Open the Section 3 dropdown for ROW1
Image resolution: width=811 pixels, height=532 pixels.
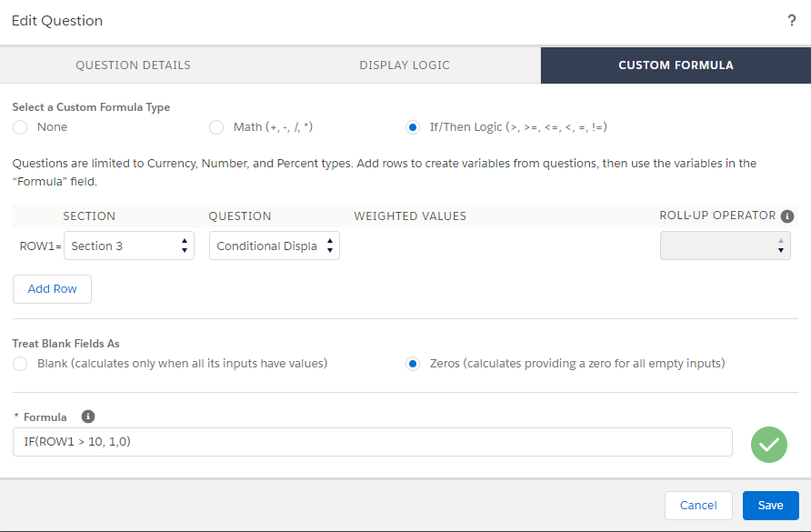pos(129,246)
